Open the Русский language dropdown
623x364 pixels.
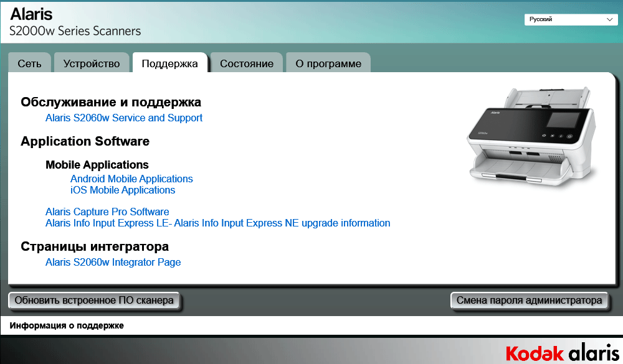coord(571,19)
